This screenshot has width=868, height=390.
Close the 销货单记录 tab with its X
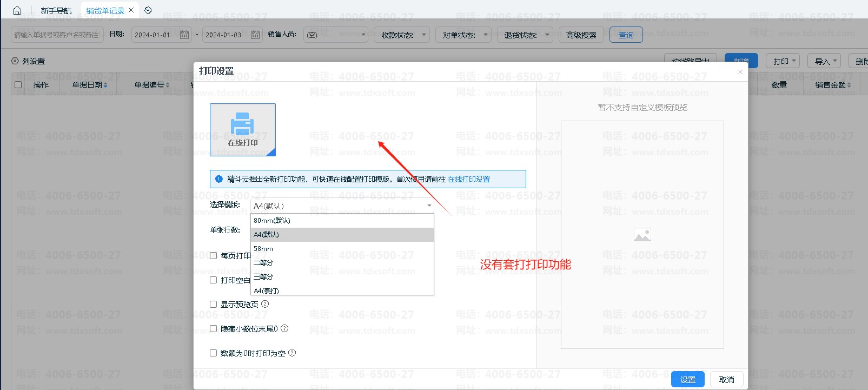131,10
